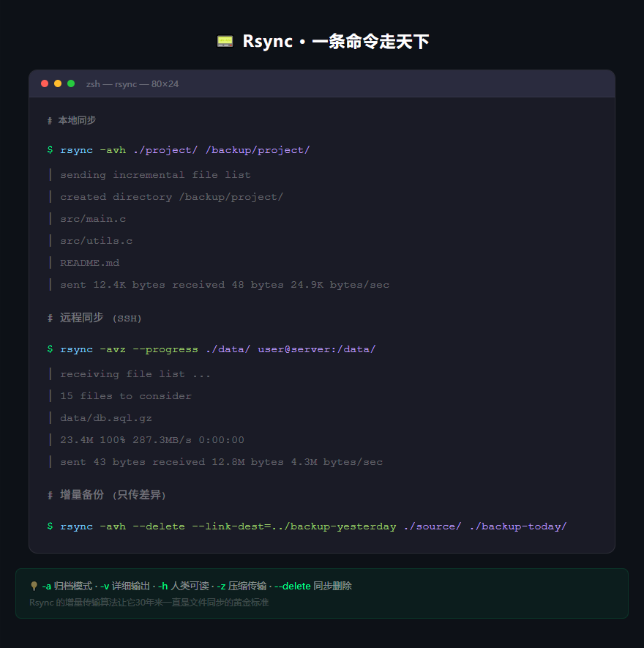The width and height of the screenshot is (644, 648).
Task: Click the red close dot in terminal
Action: pyautogui.click(x=45, y=83)
